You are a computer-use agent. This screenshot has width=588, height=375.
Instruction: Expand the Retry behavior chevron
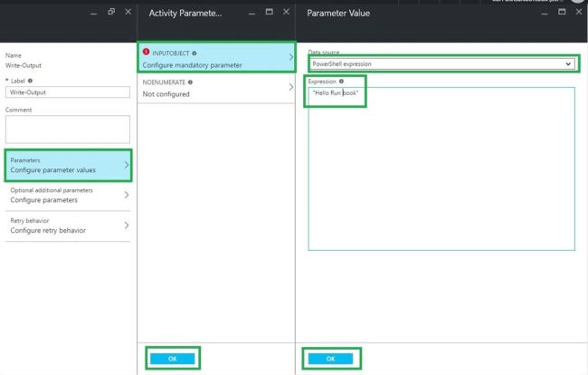click(x=127, y=226)
